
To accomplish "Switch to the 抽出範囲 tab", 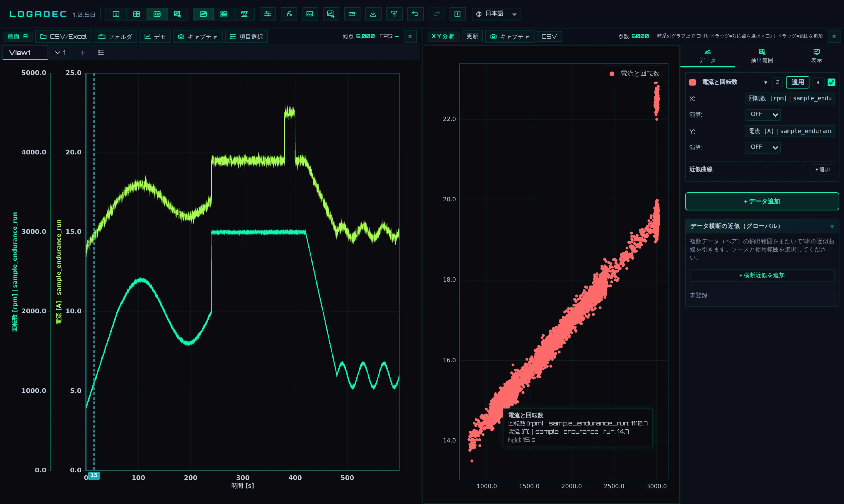I will coord(762,56).
